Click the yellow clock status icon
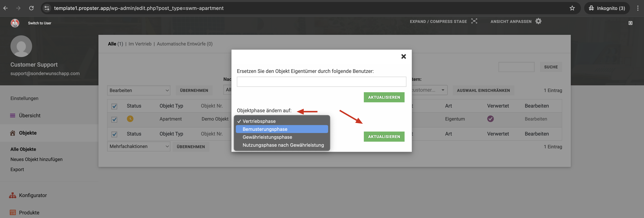The image size is (644, 218). [130, 119]
